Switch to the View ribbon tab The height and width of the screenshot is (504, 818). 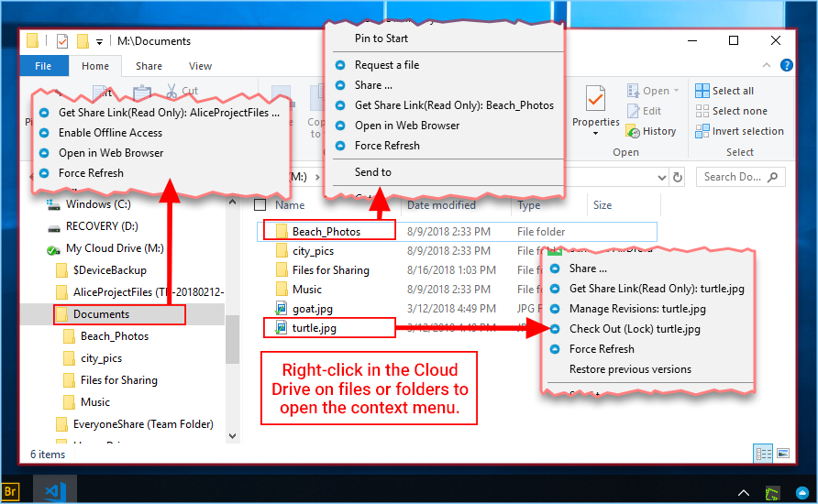pos(200,66)
